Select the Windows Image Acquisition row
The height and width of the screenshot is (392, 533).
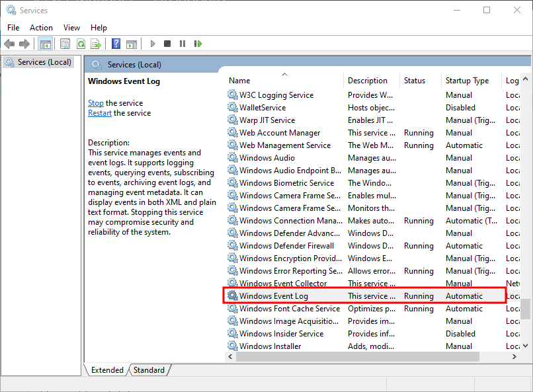point(372,321)
